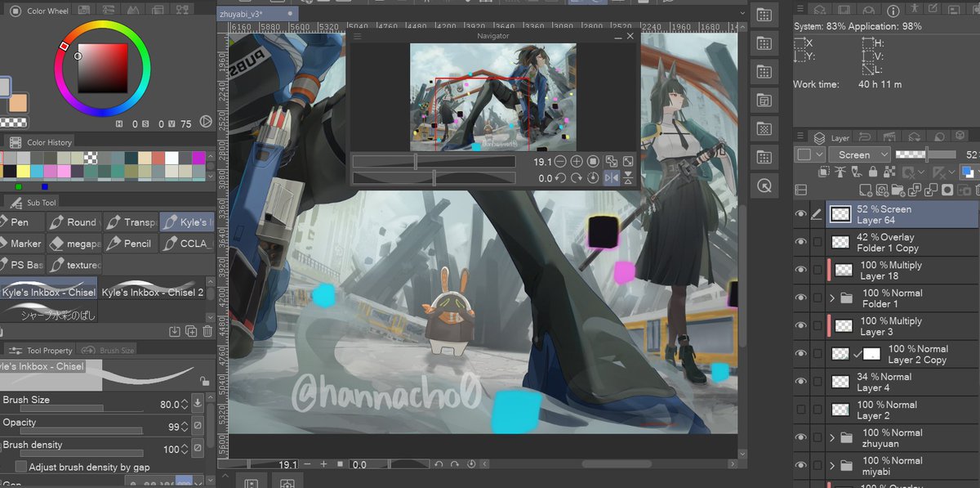Open Color History panel tab
Viewport: 980px width, 488px height.
click(40, 142)
